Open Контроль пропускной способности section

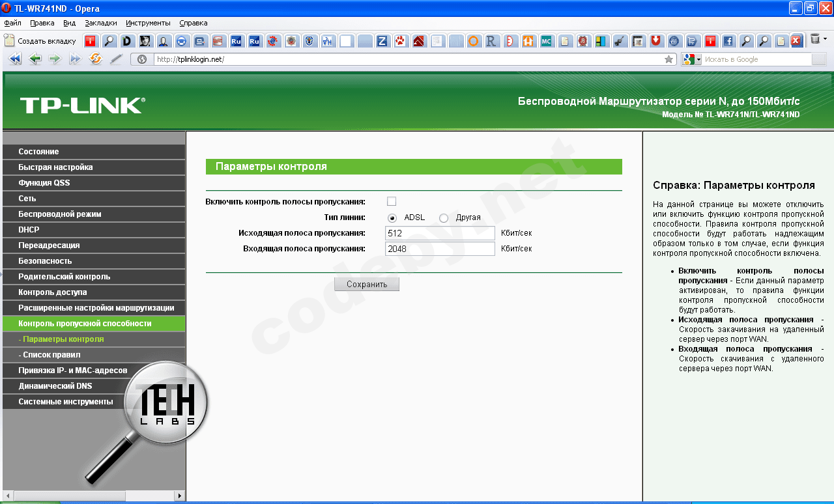point(94,324)
